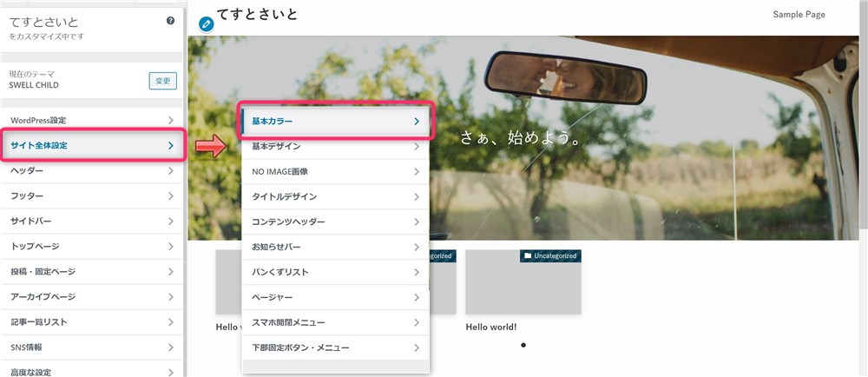The image size is (868, 377).
Task: Click the てすとさいと site title in the preview
Action: point(257,14)
